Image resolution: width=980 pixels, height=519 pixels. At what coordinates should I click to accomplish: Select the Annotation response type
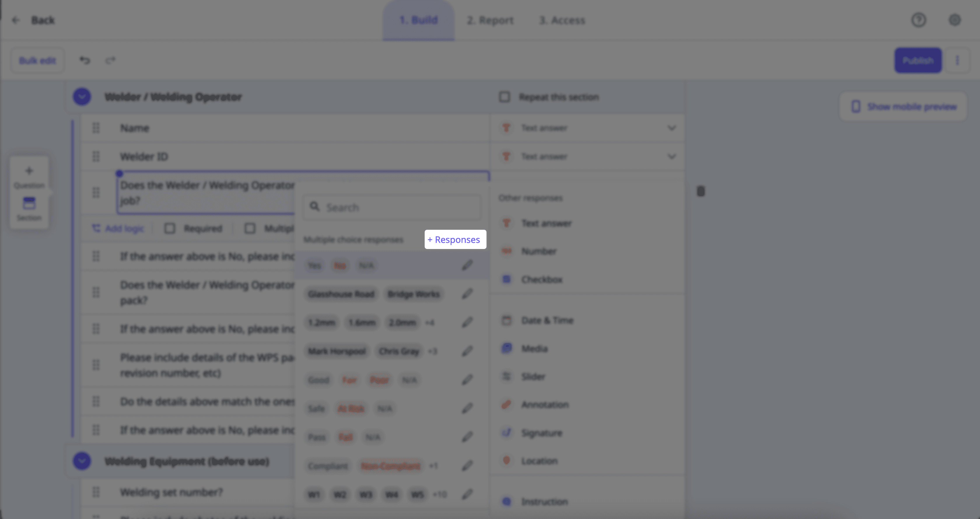coord(545,404)
